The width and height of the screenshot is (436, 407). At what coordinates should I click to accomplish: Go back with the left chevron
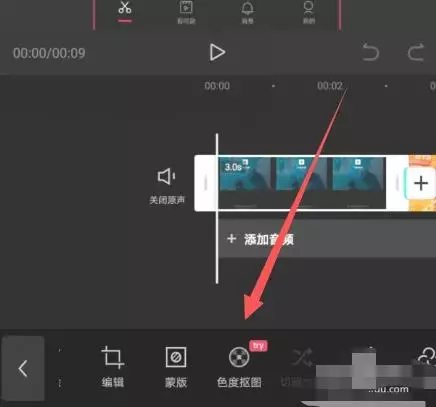point(23,368)
